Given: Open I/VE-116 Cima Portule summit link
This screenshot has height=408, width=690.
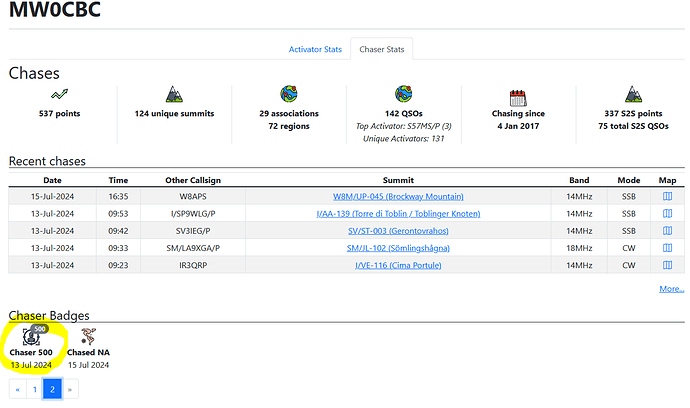Looking at the screenshot, I should (x=398, y=265).
